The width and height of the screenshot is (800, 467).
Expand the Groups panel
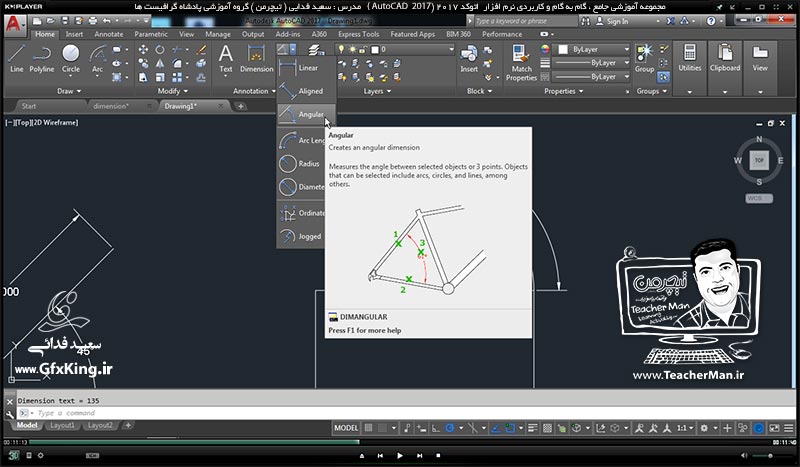pos(652,91)
